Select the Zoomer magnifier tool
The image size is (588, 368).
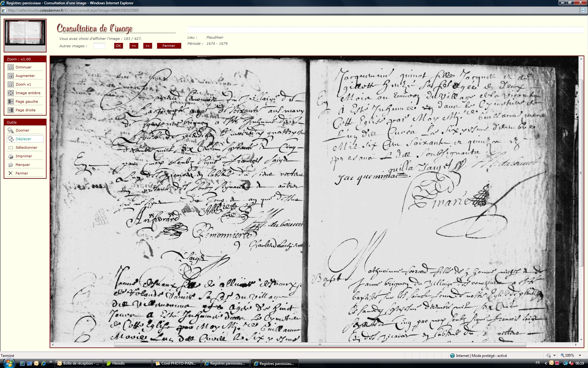pyautogui.click(x=11, y=130)
